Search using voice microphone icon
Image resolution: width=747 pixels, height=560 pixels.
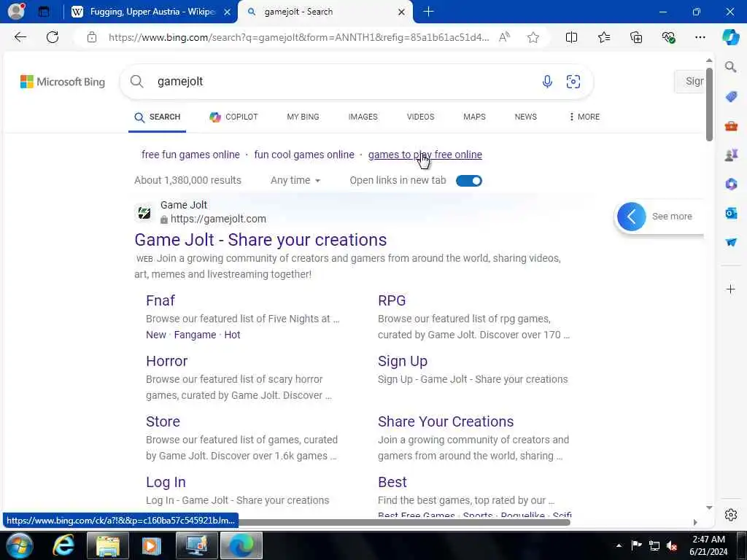547,82
